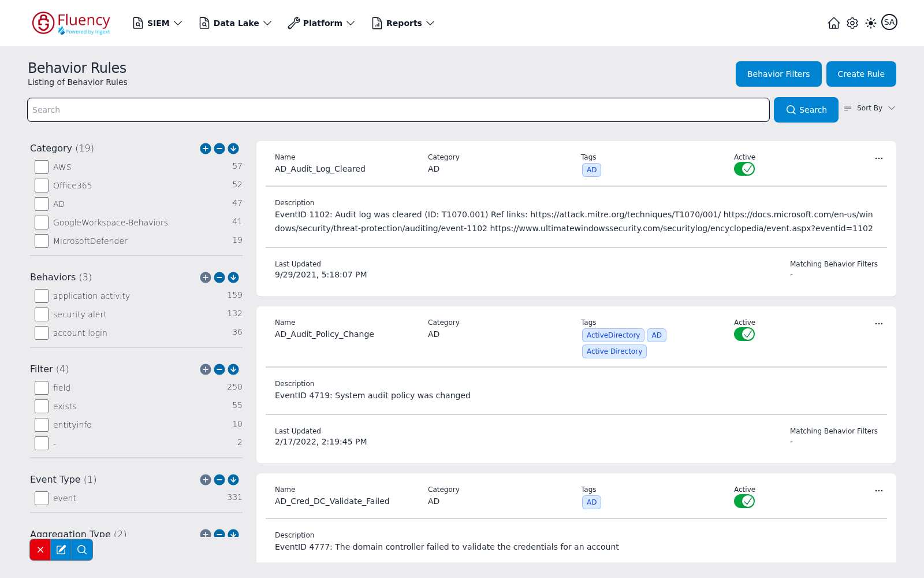Open the Reports menu
This screenshot has width=924, height=578.
(x=403, y=23)
